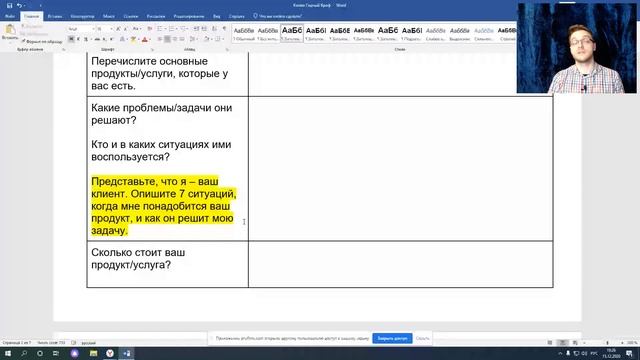Apply the Без интервала style

[x=268, y=33]
